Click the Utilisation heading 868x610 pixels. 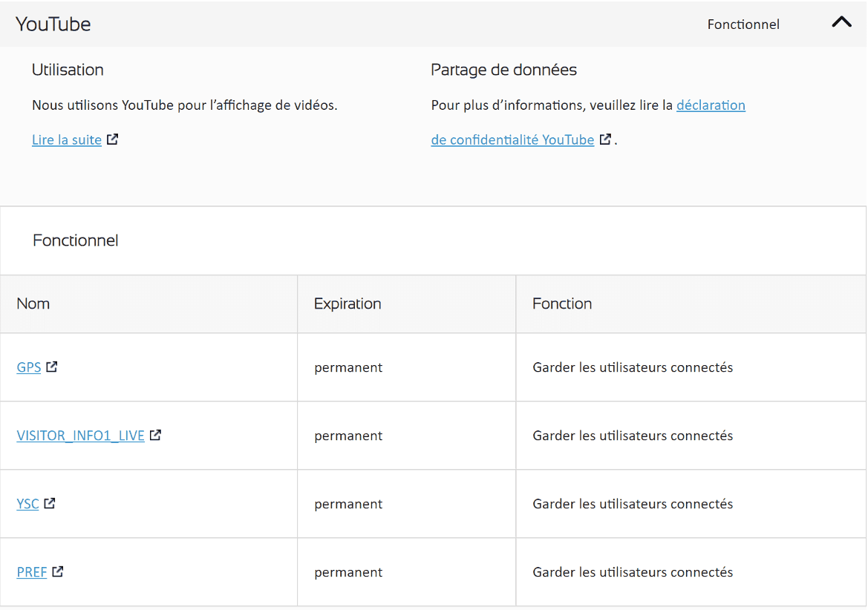click(x=68, y=70)
